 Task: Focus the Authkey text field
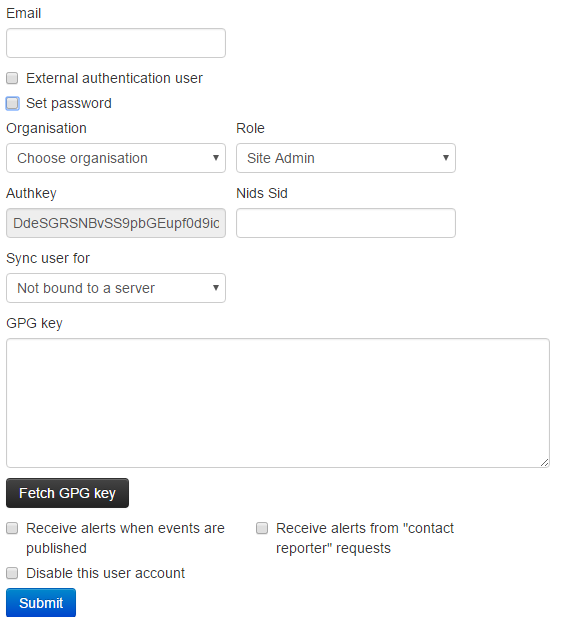tap(116, 223)
